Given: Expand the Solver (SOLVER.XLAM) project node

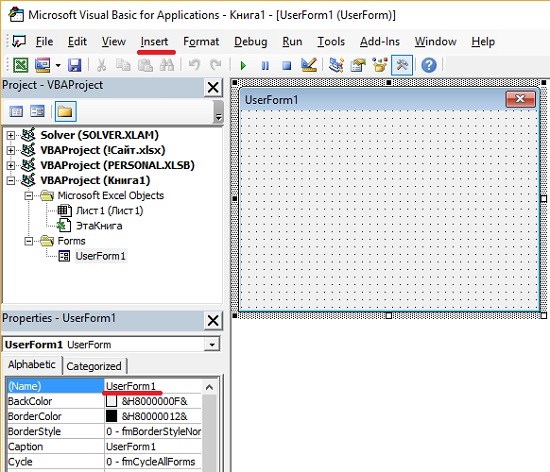Looking at the screenshot, I should coord(11,135).
